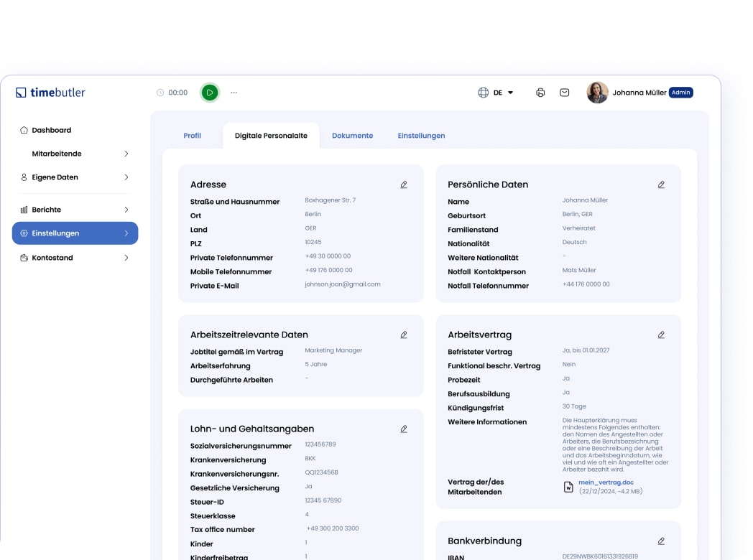Open the mail envelope icon

(565, 93)
